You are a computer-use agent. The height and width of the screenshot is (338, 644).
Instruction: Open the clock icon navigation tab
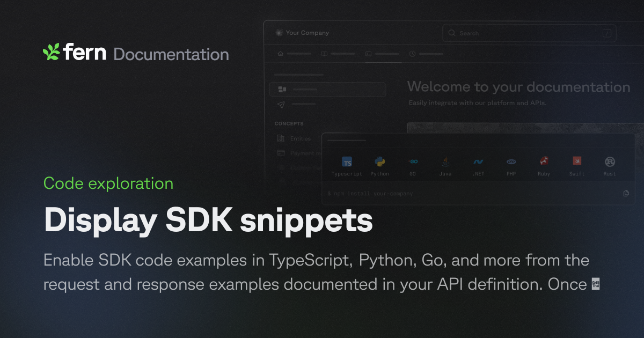(x=412, y=54)
